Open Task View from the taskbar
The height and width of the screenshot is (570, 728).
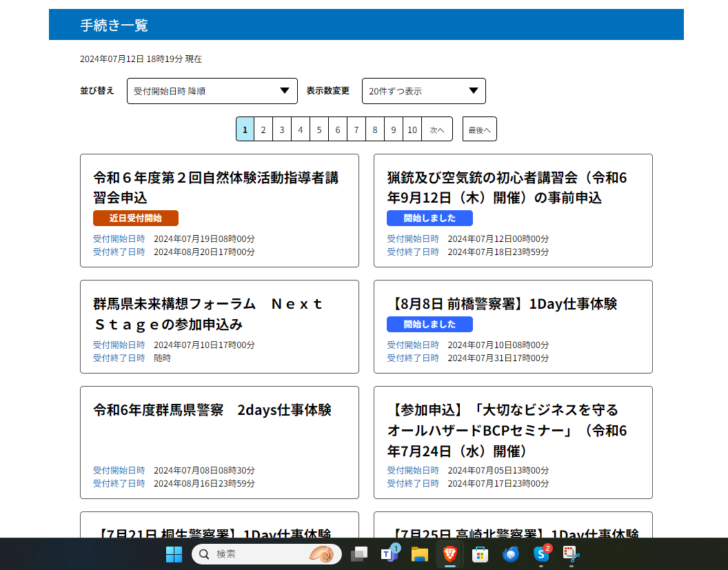point(358,554)
